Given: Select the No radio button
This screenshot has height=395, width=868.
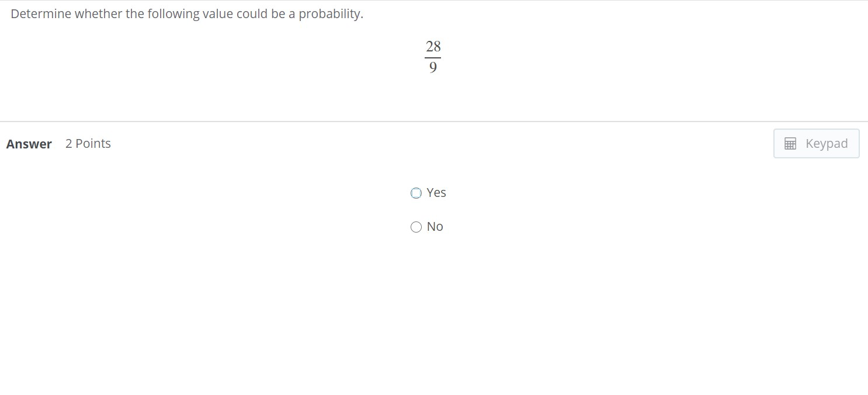Looking at the screenshot, I should [x=416, y=227].
